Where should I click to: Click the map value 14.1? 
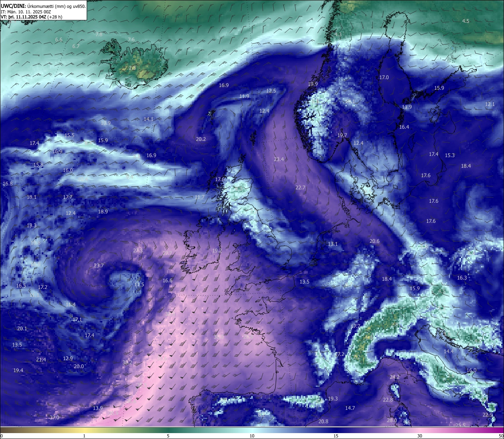148,119
